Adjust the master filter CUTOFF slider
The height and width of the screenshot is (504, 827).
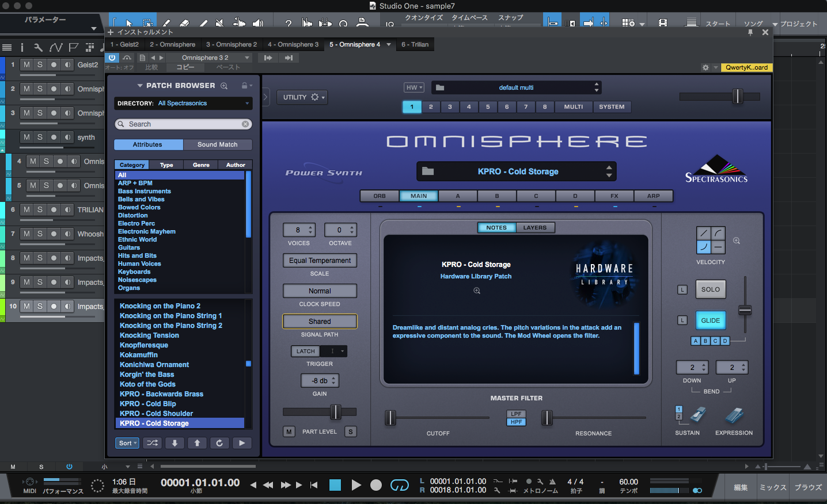click(390, 418)
